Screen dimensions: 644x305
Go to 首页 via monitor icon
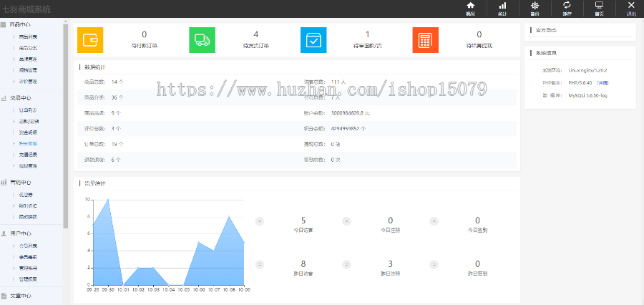pos(599,6)
